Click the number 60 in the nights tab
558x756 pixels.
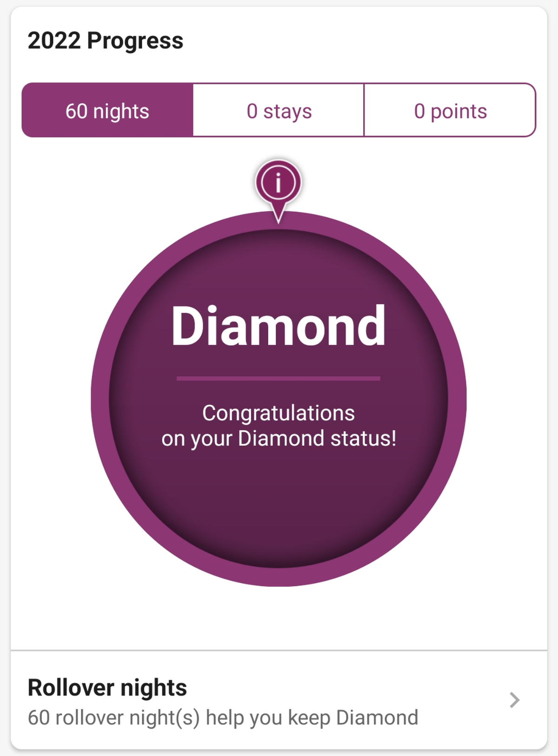(x=76, y=111)
